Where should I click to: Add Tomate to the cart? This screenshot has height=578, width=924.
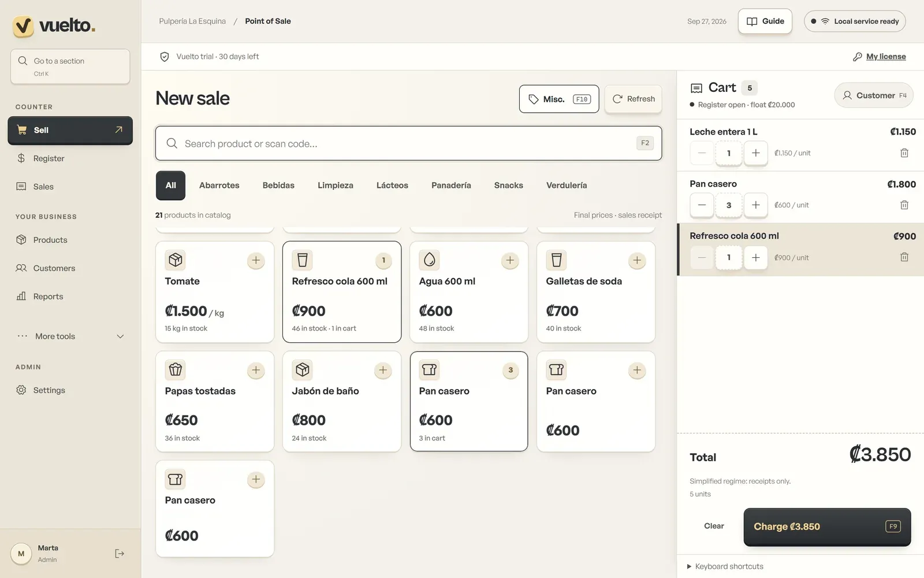pyautogui.click(x=256, y=261)
